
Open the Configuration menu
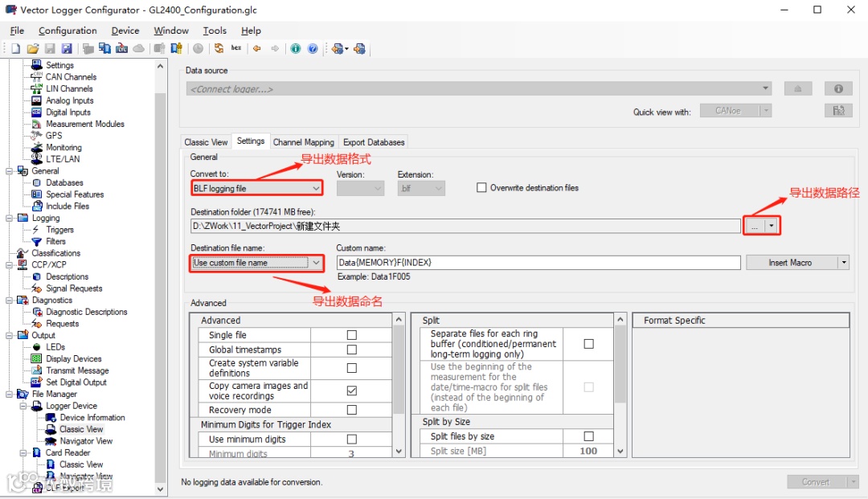coord(68,31)
